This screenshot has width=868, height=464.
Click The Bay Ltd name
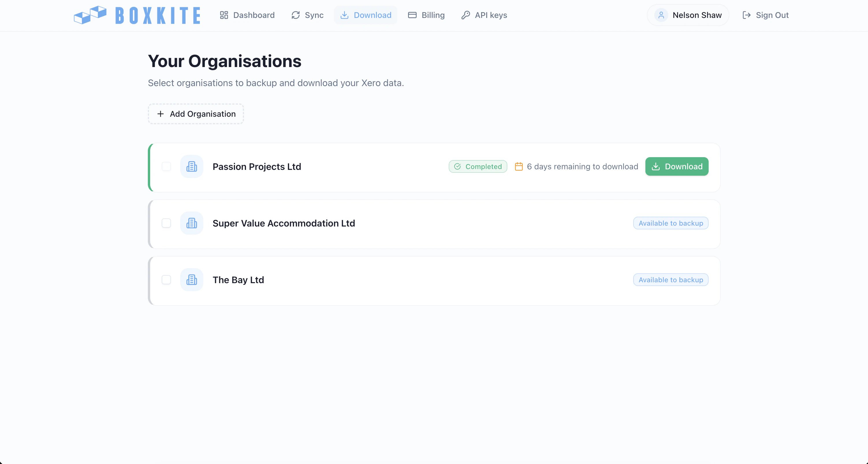pos(238,280)
